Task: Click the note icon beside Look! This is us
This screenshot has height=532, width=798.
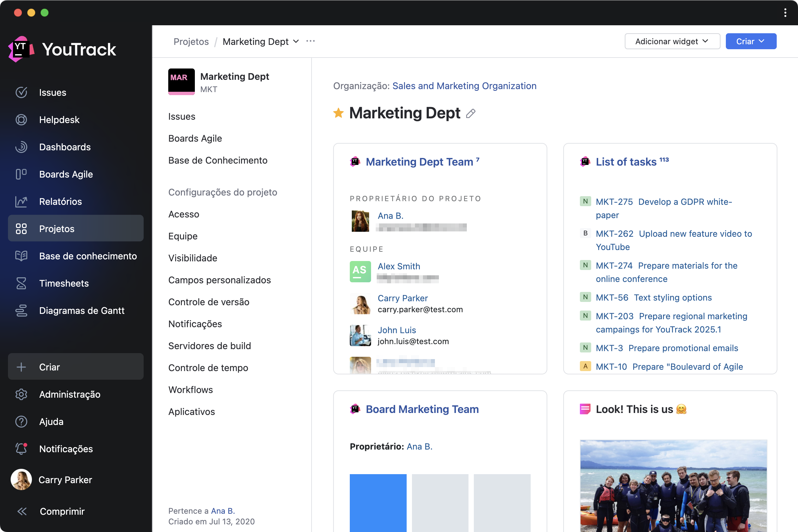Action: pyautogui.click(x=585, y=409)
